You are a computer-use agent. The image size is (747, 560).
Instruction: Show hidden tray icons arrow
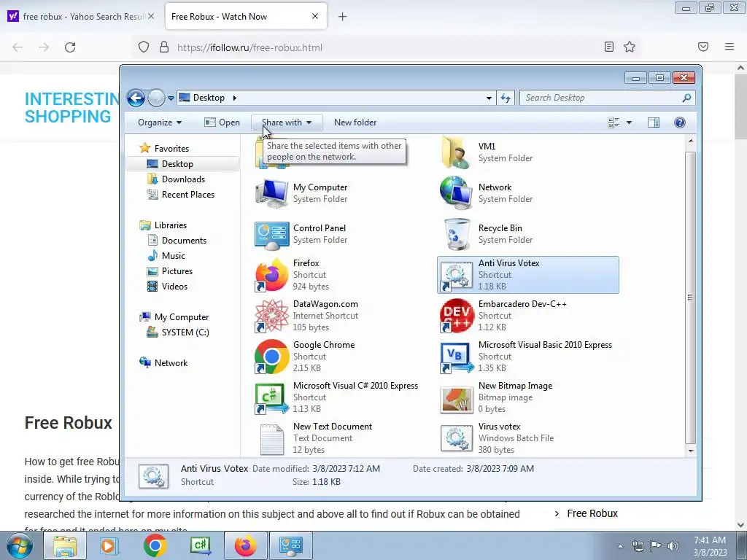pyautogui.click(x=620, y=546)
